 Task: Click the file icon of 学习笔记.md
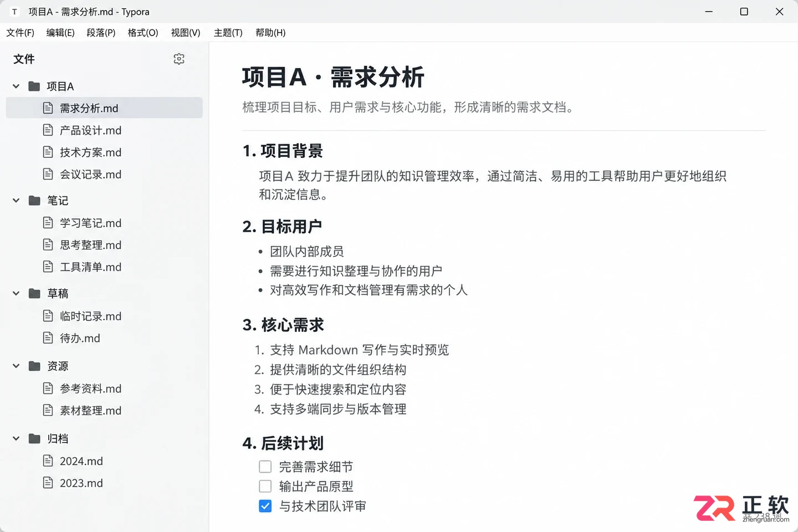point(48,223)
